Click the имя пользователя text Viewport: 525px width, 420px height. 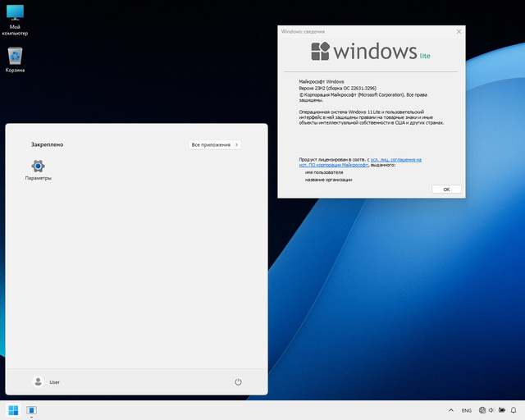click(324, 172)
